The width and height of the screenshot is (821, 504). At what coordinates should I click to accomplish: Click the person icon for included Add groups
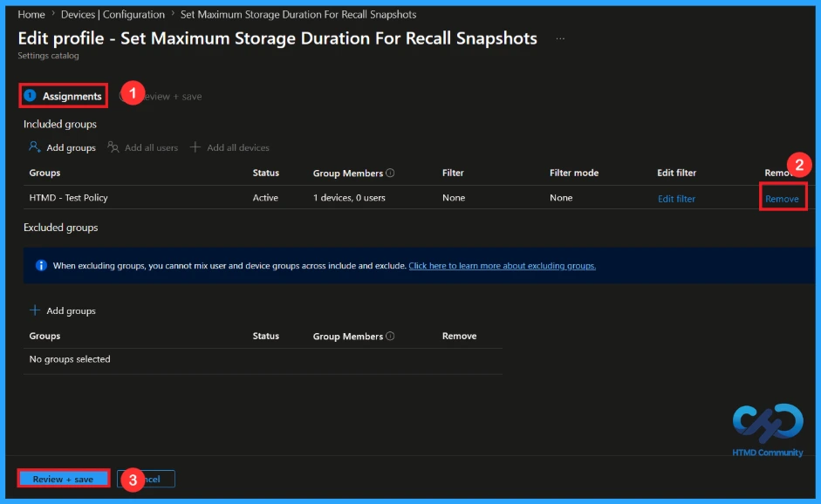coord(35,147)
